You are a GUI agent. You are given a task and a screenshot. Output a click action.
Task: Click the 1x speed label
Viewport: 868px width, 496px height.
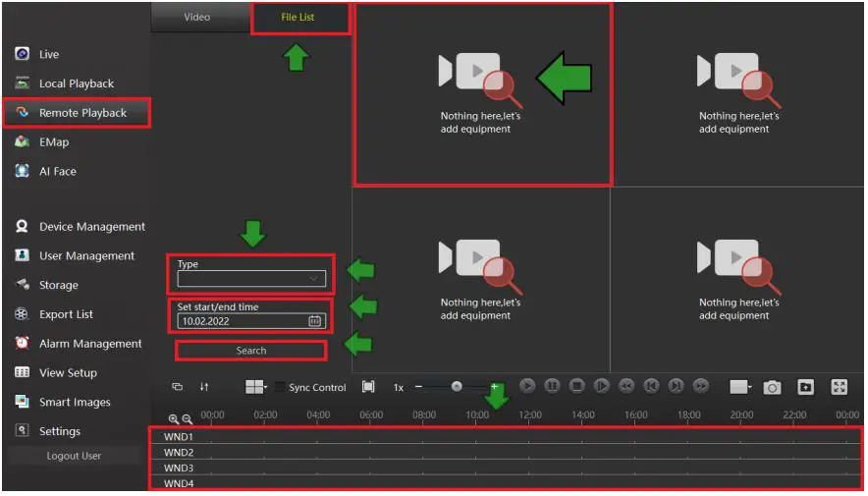(x=398, y=388)
